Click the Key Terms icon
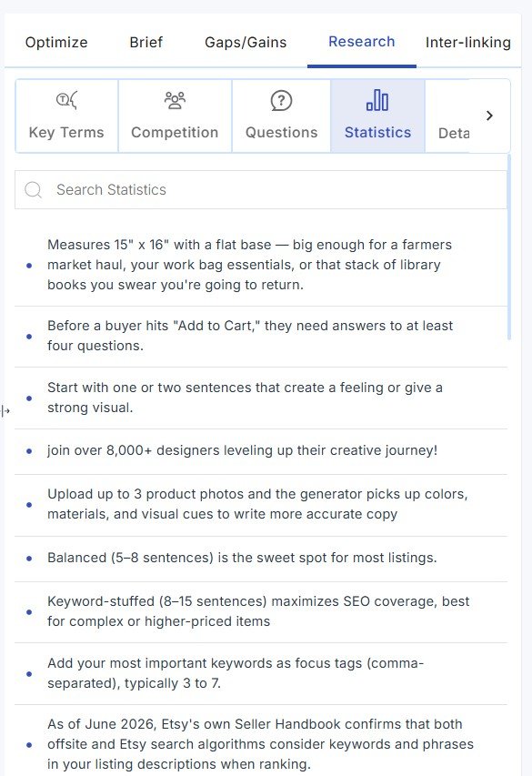This screenshot has width=532, height=776. pyautogui.click(x=66, y=100)
